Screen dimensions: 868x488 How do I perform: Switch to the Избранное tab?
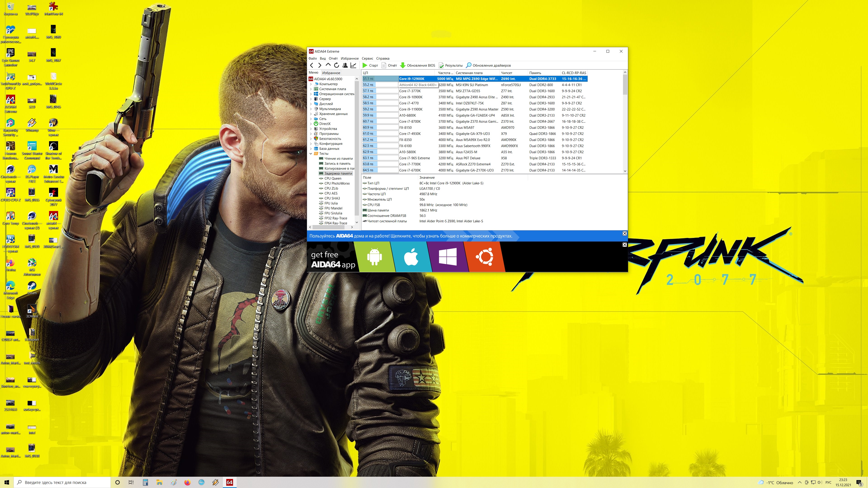click(x=331, y=73)
